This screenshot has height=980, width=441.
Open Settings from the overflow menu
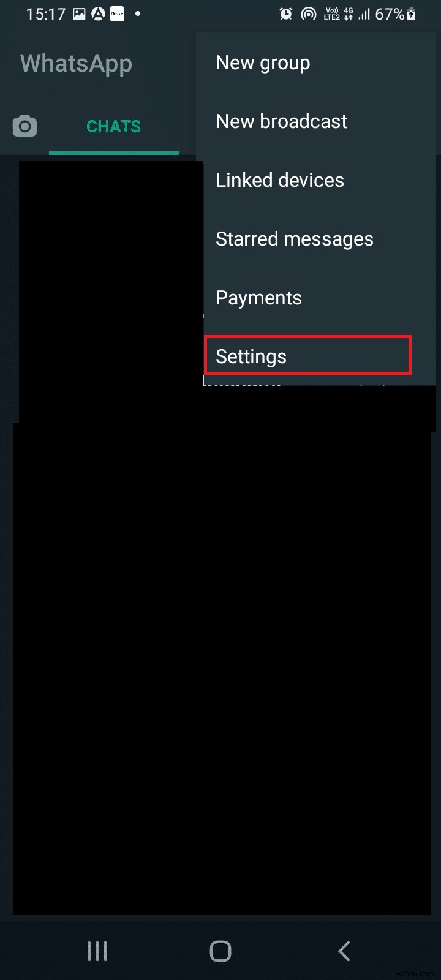click(307, 355)
